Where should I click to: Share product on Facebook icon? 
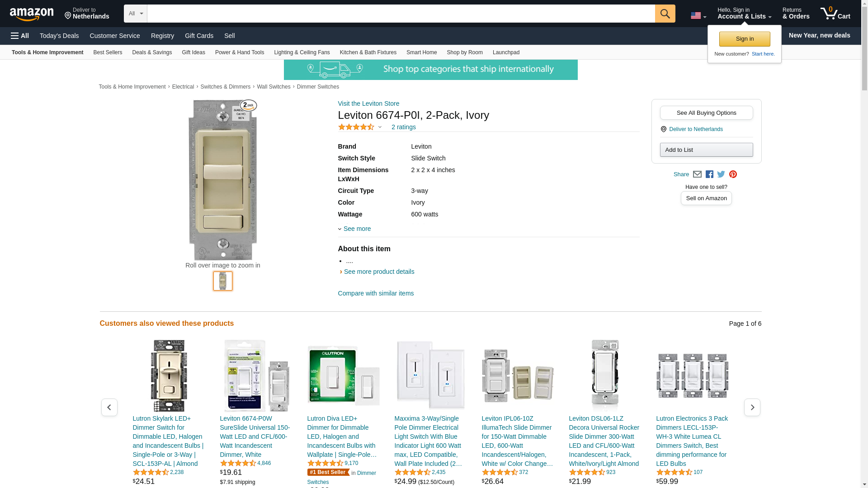pyautogui.click(x=709, y=174)
